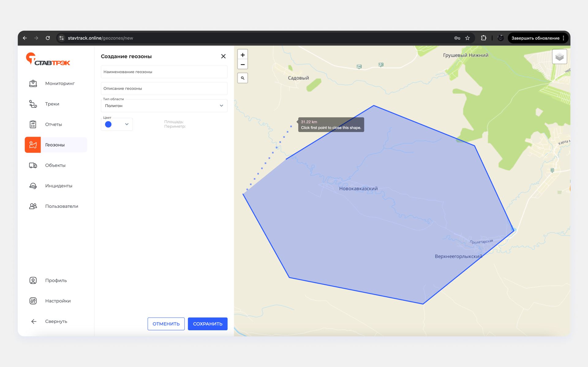
Task: Go to Настройки menu item
Action: 58,301
